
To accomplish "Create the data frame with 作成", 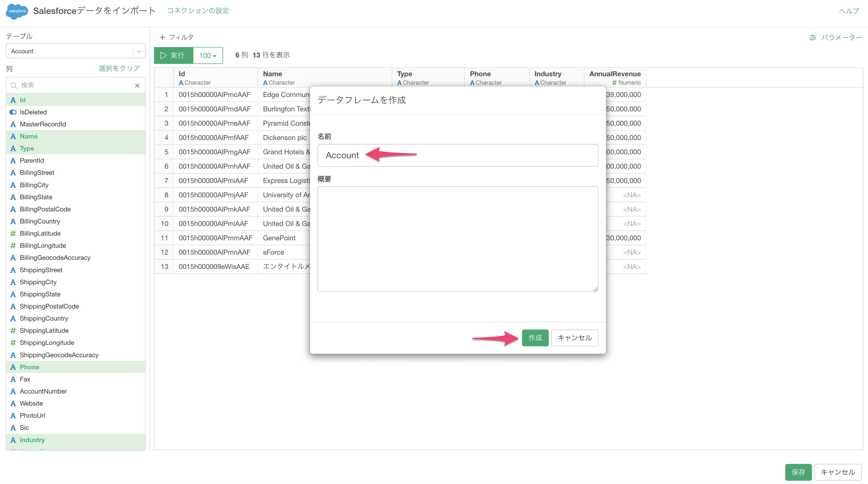I will pos(535,338).
